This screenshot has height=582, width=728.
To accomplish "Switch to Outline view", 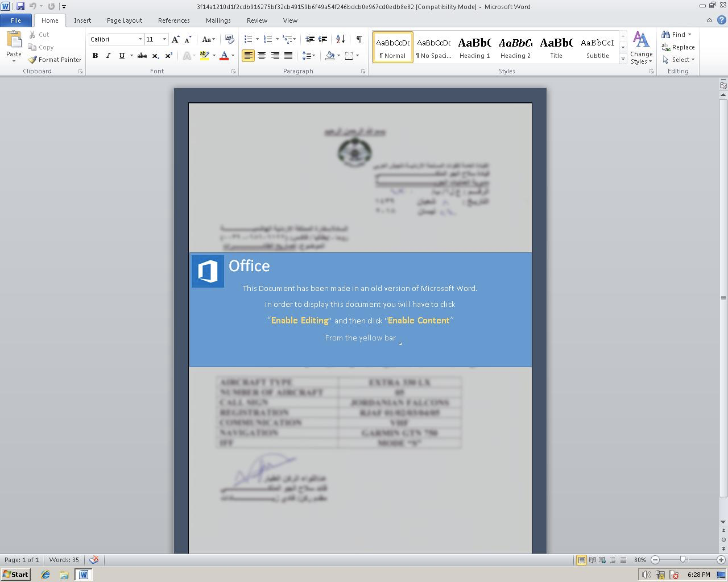I will tap(613, 560).
